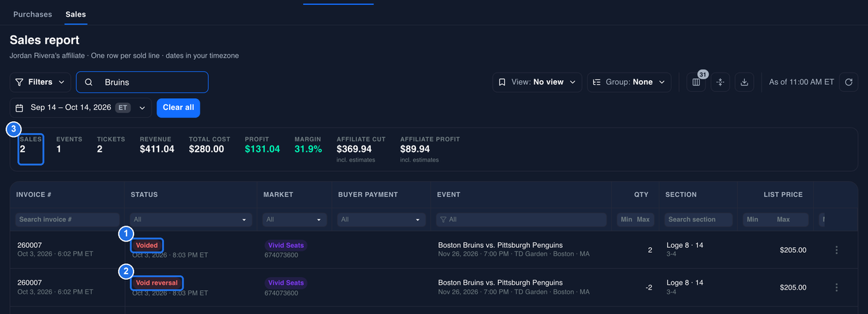
Task: Sort by the List Price column header
Action: [783, 194]
